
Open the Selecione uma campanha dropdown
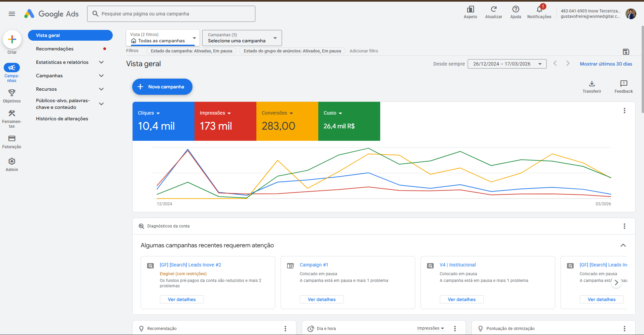click(242, 38)
